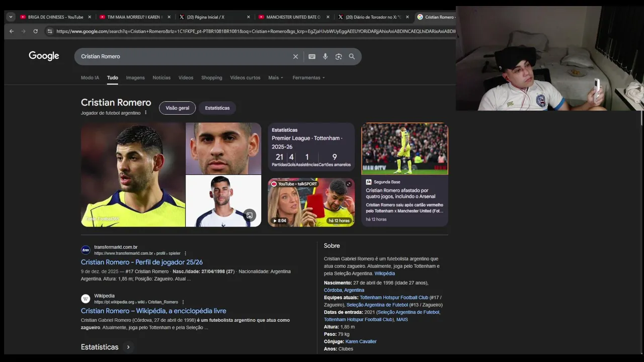Image resolution: width=644 pixels, height=362 pixels.
Task: Select the Estatísticas chip
Action: click(217, 108)
